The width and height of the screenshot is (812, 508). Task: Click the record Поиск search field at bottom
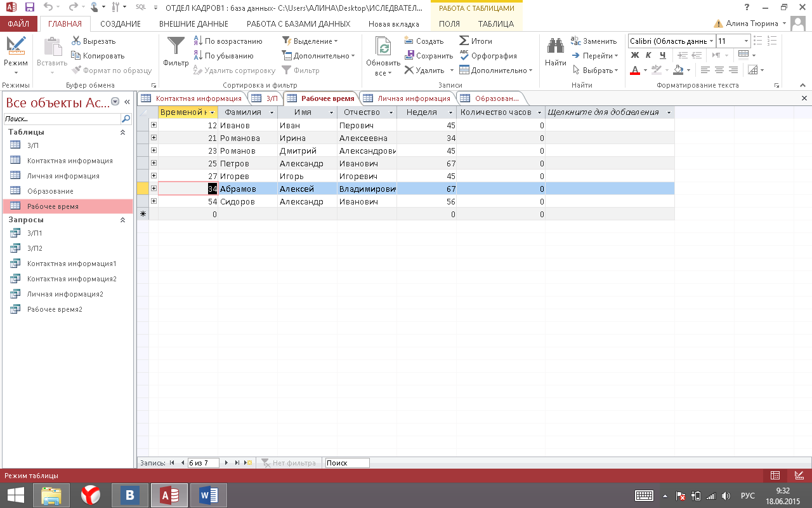point(346,463)
